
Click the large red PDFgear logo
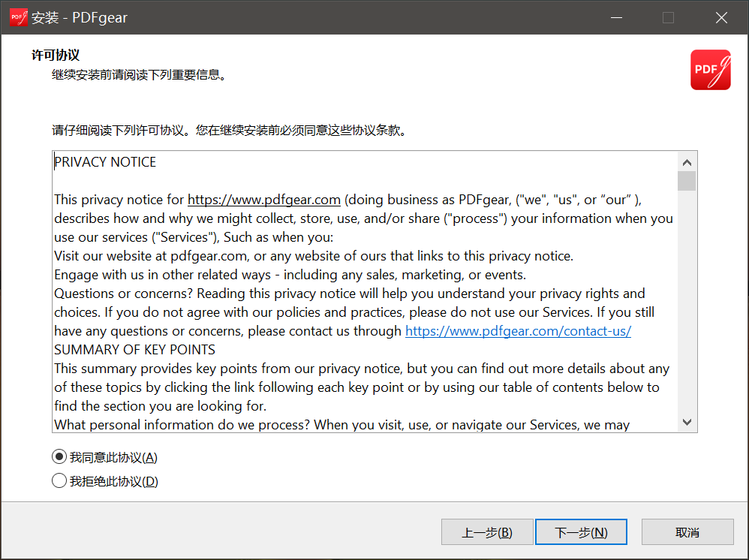(x=710, y=70)
